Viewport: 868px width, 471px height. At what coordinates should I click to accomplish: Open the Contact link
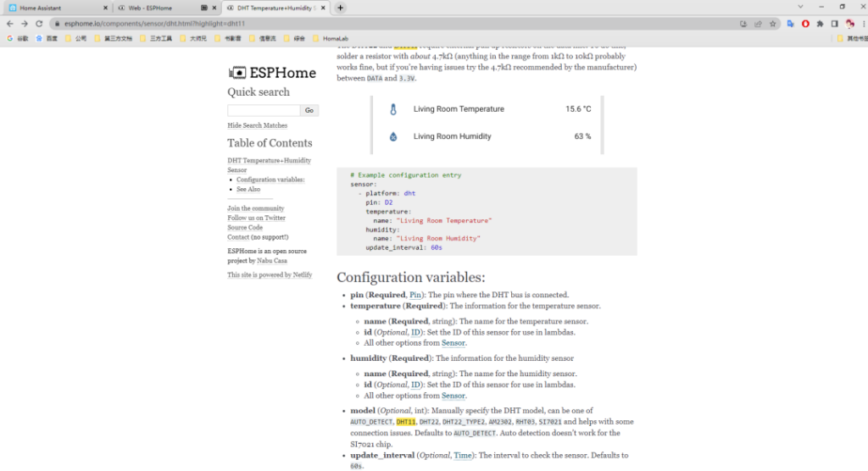pyautogui.click(x=238, y=237)
